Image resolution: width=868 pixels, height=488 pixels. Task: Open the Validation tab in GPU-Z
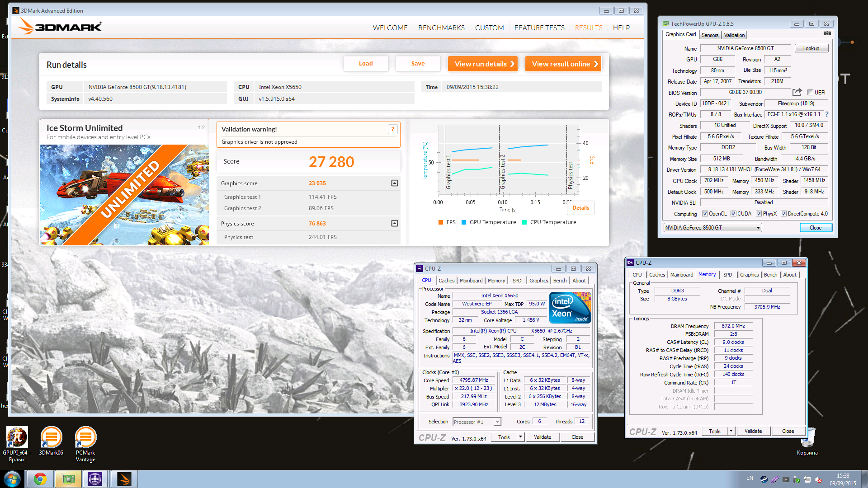click(734, 35)
